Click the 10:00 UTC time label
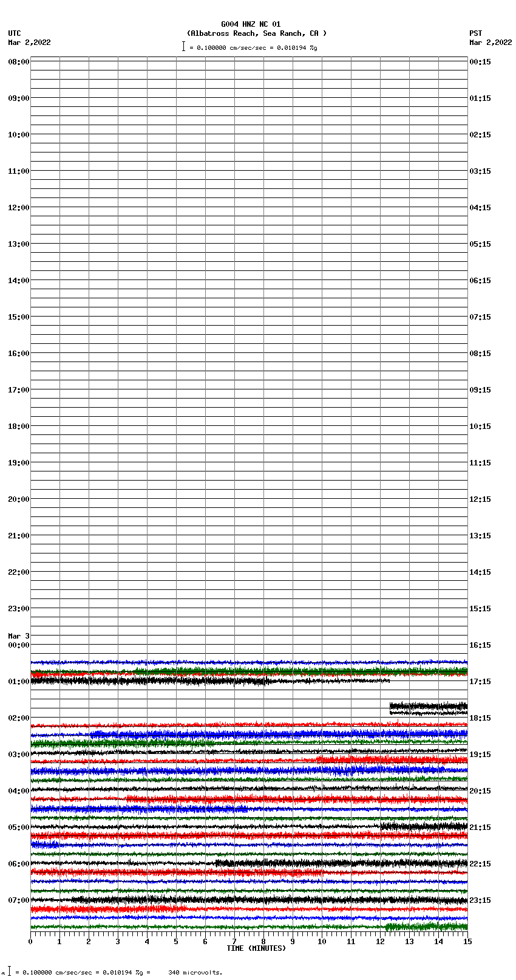Viewport: 516px width, 980px height. tap(19, 135)
